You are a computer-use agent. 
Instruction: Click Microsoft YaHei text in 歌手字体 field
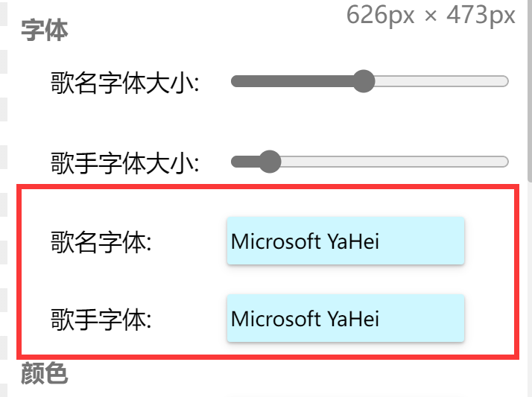click(305, 319)
